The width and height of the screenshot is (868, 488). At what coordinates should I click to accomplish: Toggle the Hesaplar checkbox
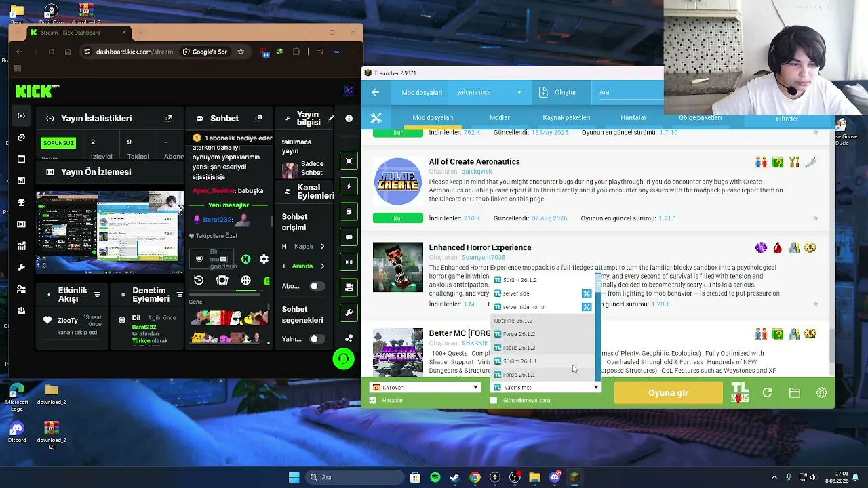[x=373, y=401]
